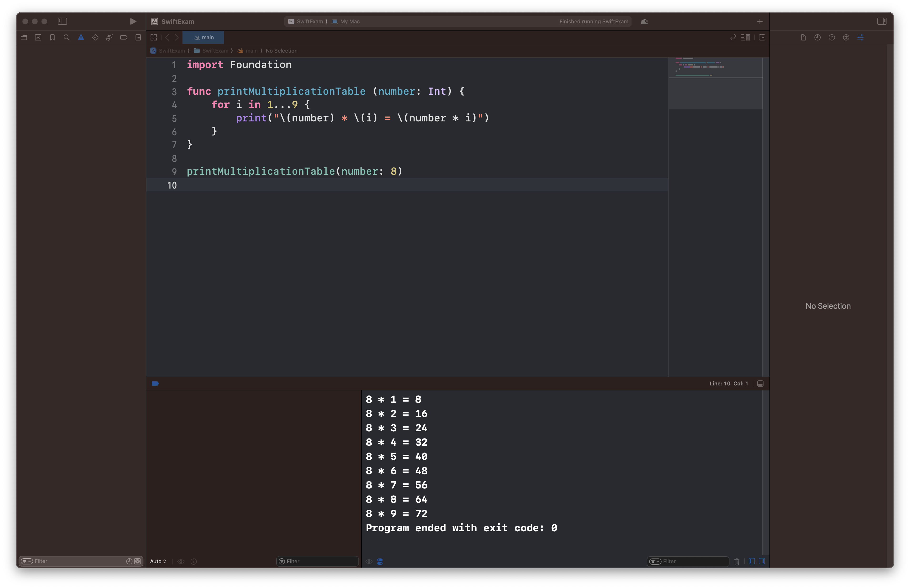Viewport: 910px width, 588px height.
Task: Click the code minimap
Action: point(715,83)
